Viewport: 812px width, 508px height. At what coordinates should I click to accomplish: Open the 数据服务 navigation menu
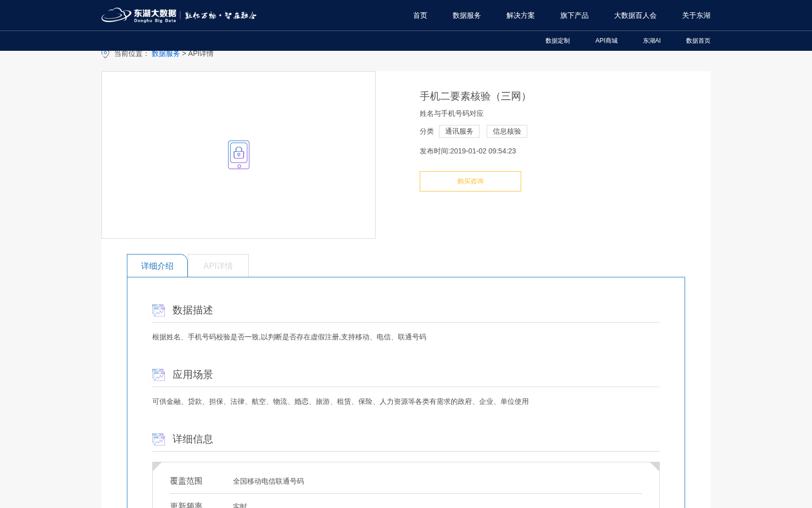pos(467,16)
